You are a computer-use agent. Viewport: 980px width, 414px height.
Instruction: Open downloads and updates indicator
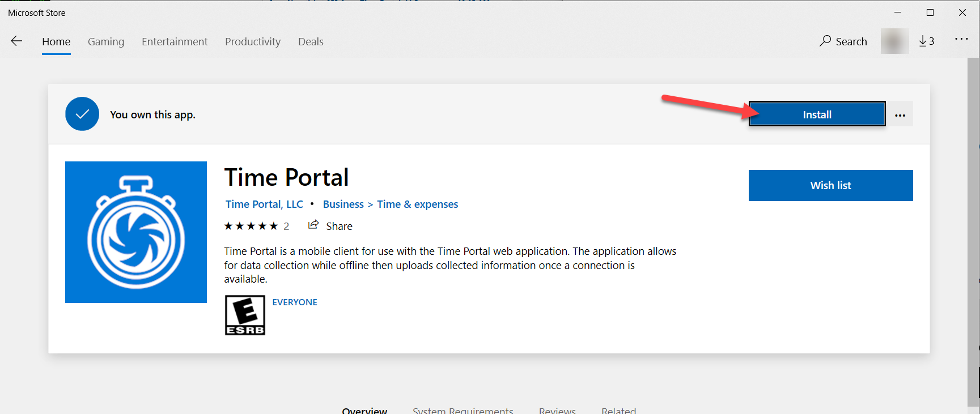tap(926, 41)
